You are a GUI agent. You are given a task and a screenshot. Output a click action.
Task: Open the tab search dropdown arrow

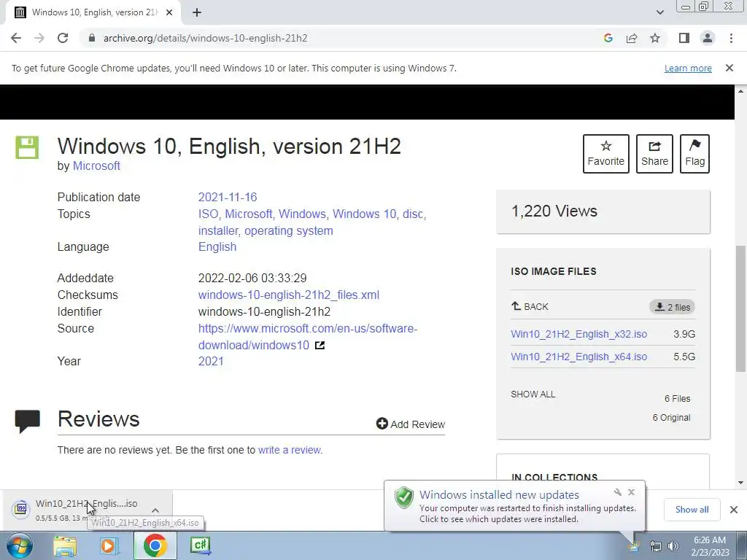coord(659,12)
